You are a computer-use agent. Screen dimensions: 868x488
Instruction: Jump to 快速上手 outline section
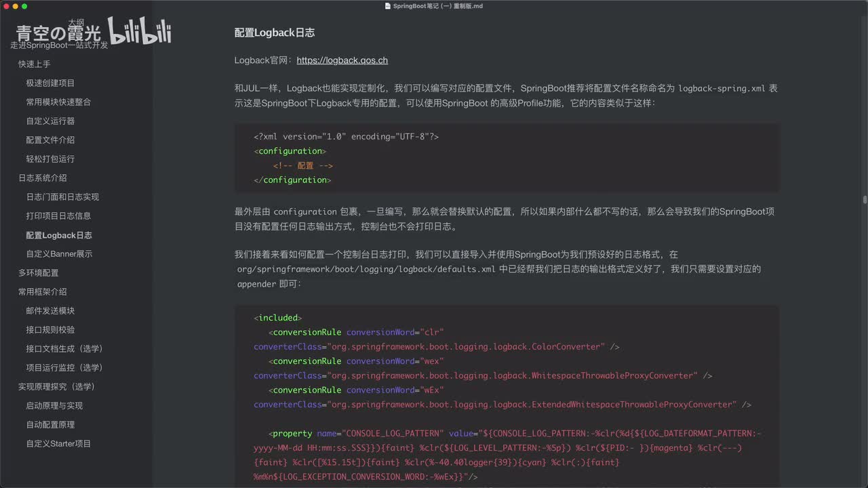click(x=35, y=64)
